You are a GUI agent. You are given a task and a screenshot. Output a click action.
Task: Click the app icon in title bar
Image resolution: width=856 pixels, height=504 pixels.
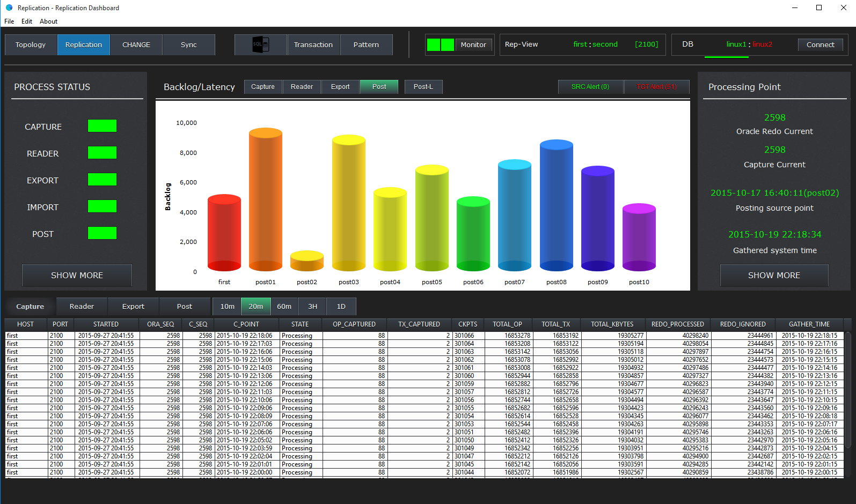coord(9,8)
